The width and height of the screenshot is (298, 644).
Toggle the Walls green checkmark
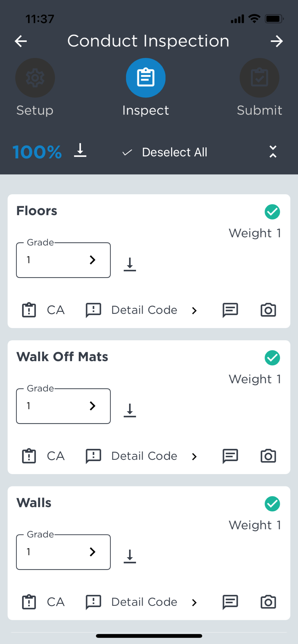272,504
